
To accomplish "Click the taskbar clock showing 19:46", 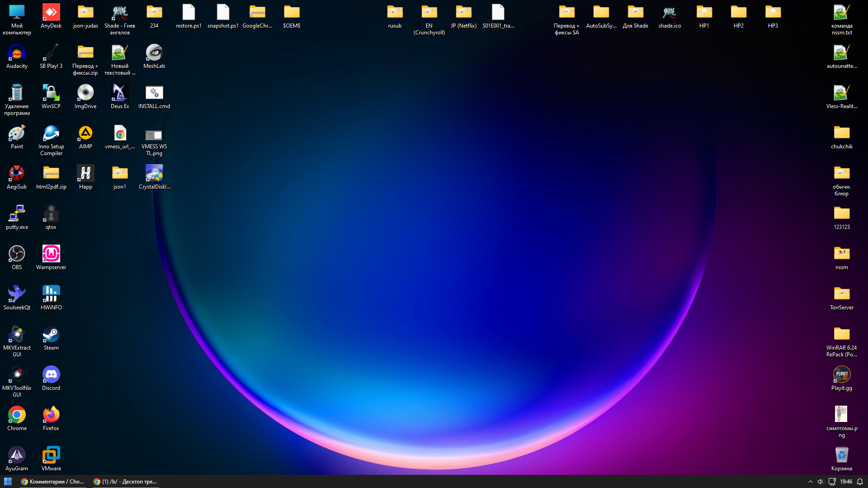I will click(x=846, y=482).
